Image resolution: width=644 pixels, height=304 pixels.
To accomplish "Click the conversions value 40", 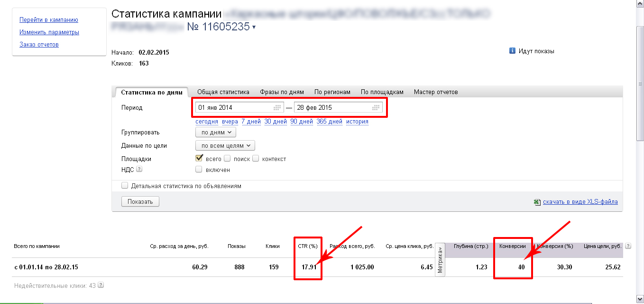I will (521, 267).
